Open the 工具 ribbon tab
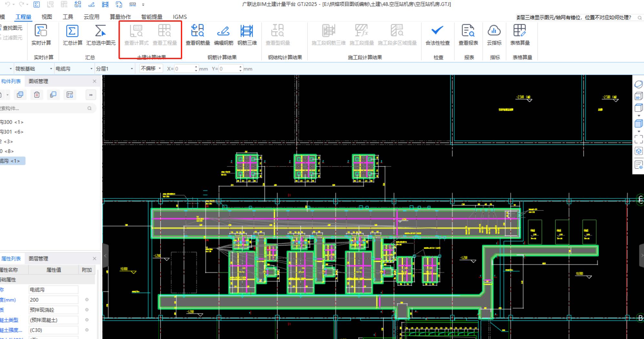The width and height of the screenshot is (644, 339). [x=68, y=17]
